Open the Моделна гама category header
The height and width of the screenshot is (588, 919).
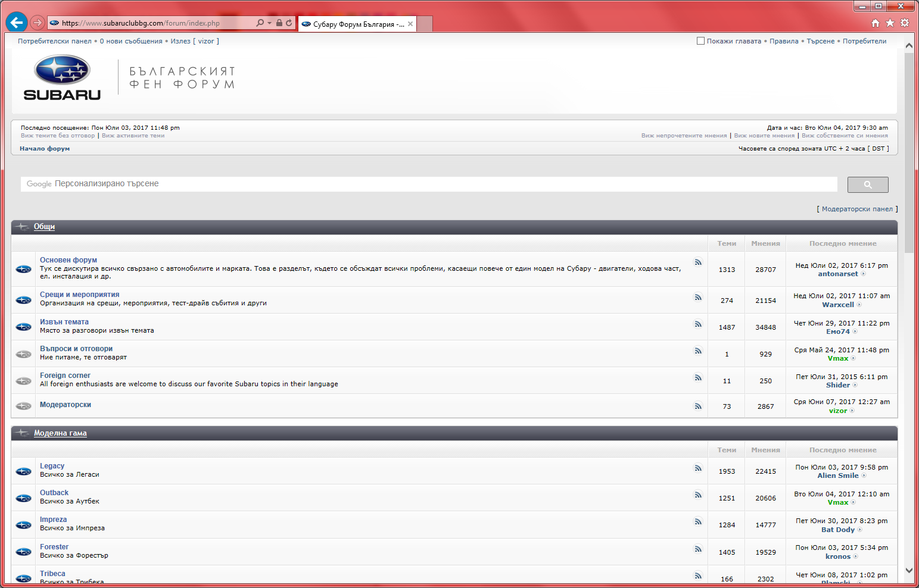(60, 433)
